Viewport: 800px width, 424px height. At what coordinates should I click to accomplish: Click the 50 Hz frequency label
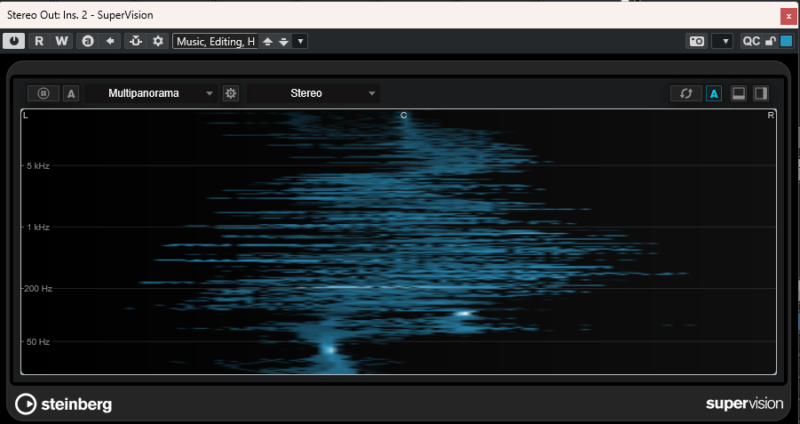pos(38,342)
